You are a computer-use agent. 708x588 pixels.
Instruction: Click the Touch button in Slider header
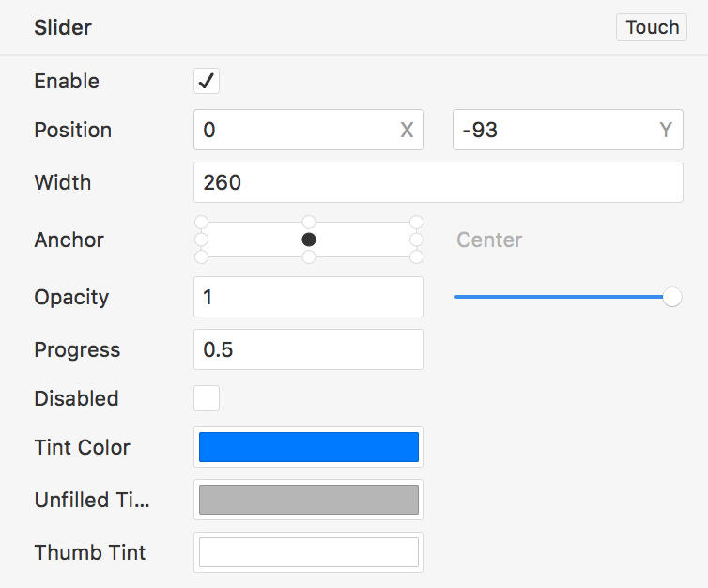[652, 27]
